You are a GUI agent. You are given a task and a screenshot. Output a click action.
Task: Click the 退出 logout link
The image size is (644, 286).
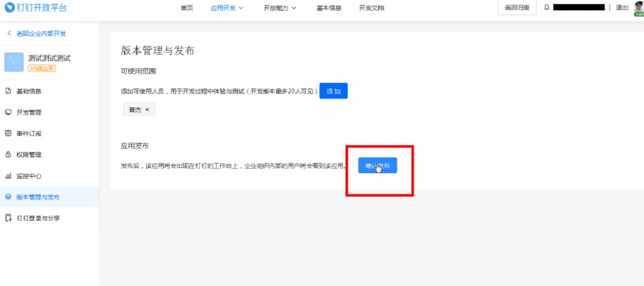point(622,8)
